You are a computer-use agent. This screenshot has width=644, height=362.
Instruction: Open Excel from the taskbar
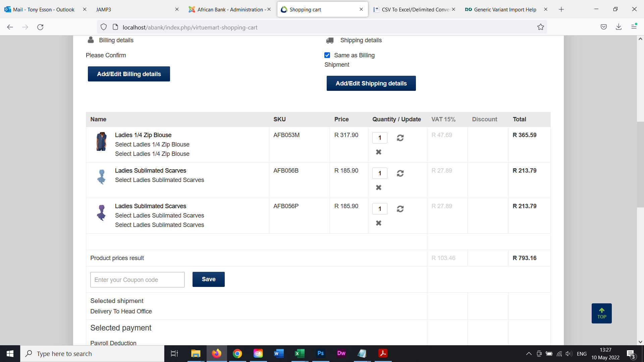tap(299, 354)
